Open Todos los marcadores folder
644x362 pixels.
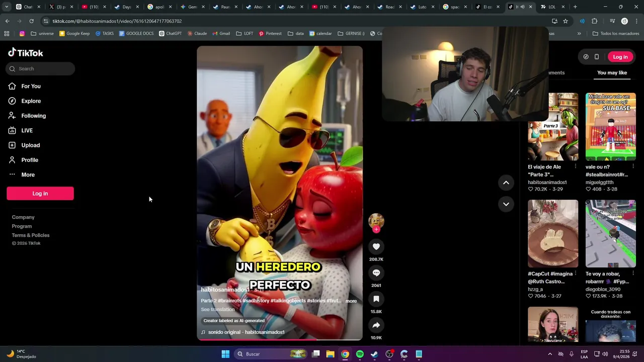click(x=616, y=34)
